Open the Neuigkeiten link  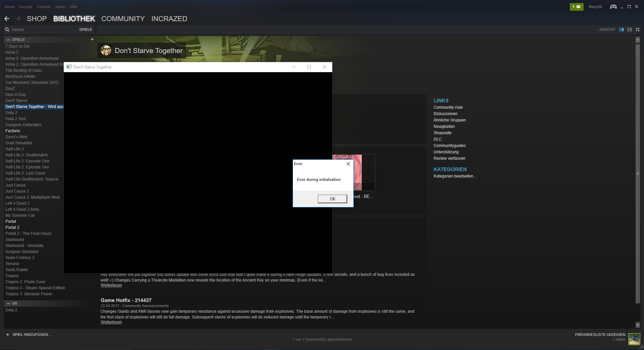click(x=444, y=127)
